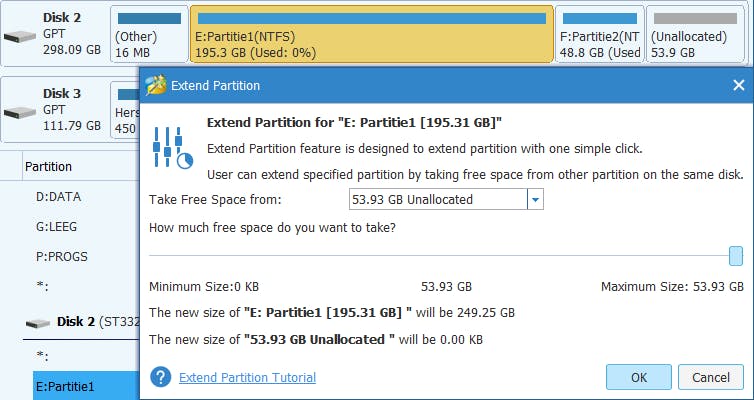754x400 pixels.
Task: Select G:LEEG in the partition list
Action: pos(57,227)
